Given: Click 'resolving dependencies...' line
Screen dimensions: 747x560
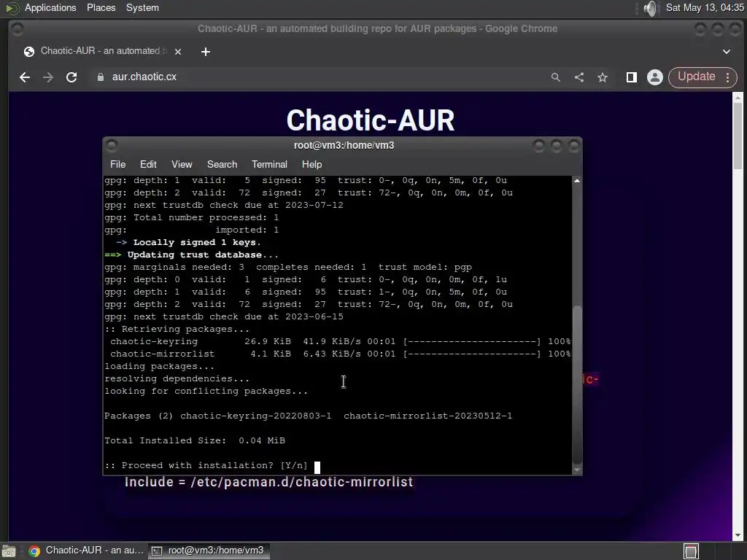Looking at the screenshot, I should 177,378.
